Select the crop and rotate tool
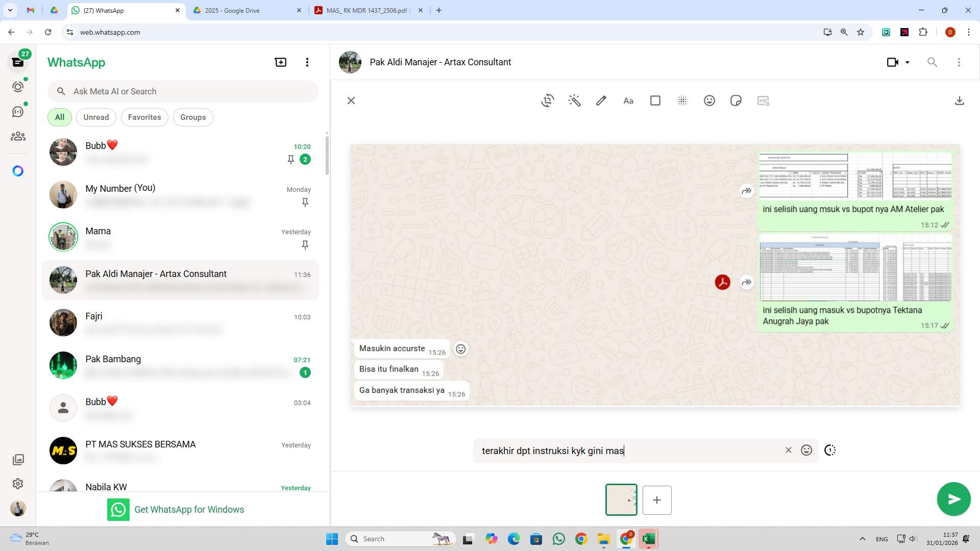This screenshot has height=551, width=980. (547, 101)
